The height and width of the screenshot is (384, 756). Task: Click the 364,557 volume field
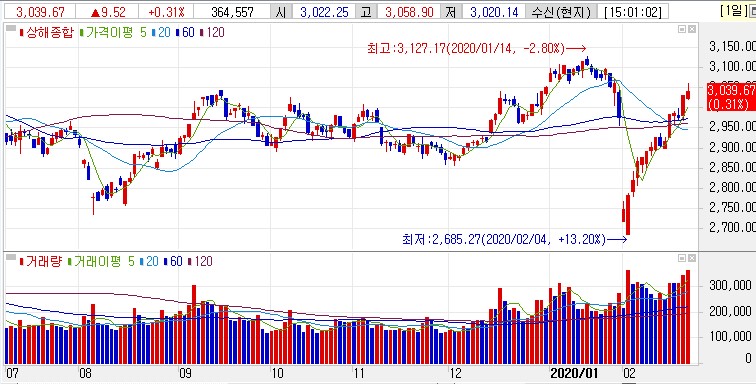pyautogui.click(x=232, y=12)
